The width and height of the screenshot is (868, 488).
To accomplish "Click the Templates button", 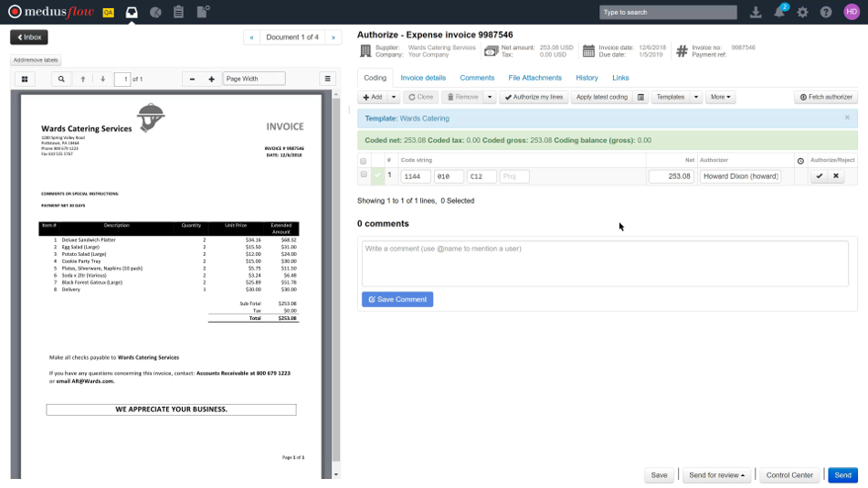I will pyautogui.click(x=671, y=97).
